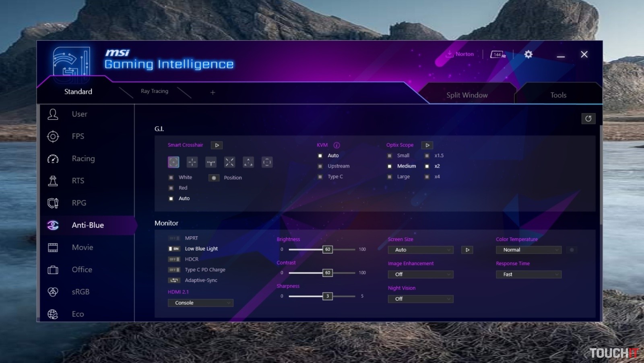
Task: Click the Norton download link
Action: 460,54
